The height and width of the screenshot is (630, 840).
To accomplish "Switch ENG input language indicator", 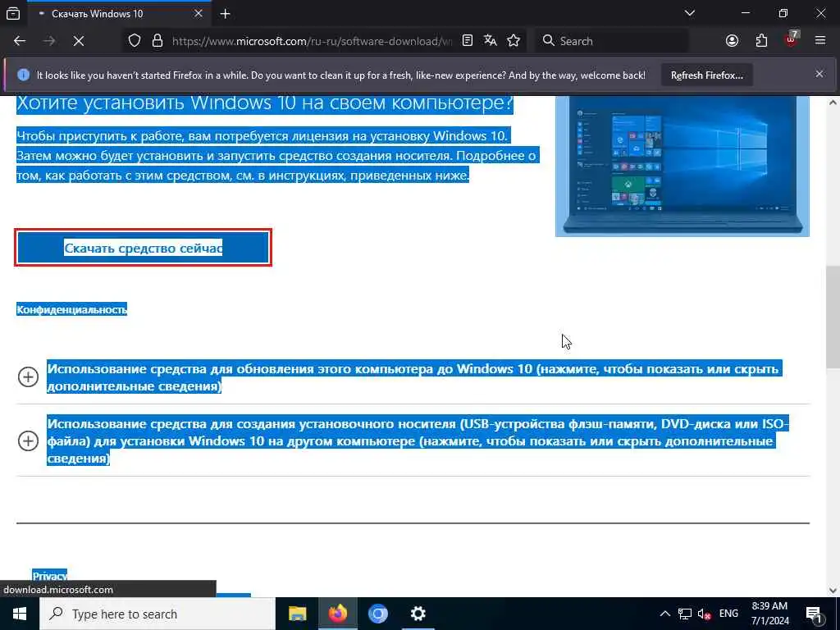I will (x=728, y=614).
